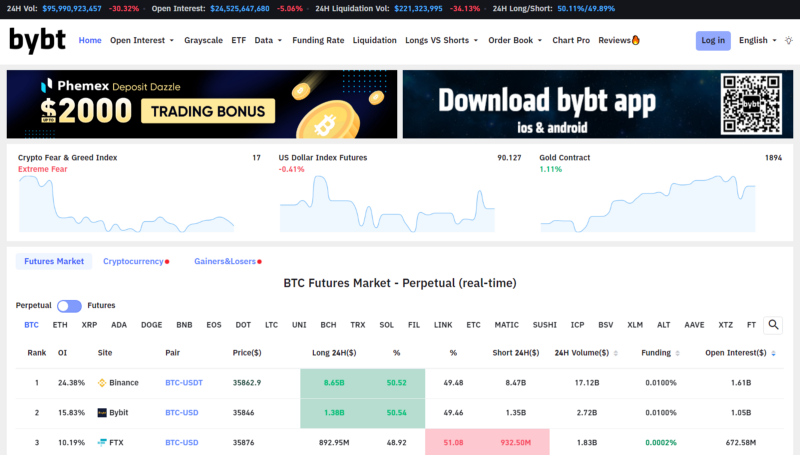This screenshot has width=800, height=455.
Task: Select the ICP coin filter
Action: (578, 325)
